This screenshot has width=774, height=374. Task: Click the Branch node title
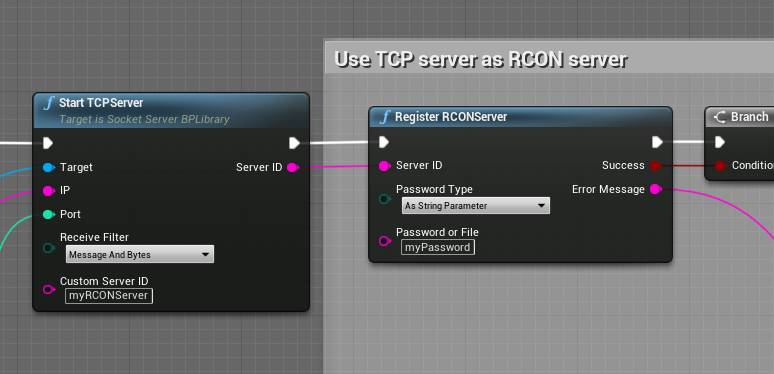(749, 117)
